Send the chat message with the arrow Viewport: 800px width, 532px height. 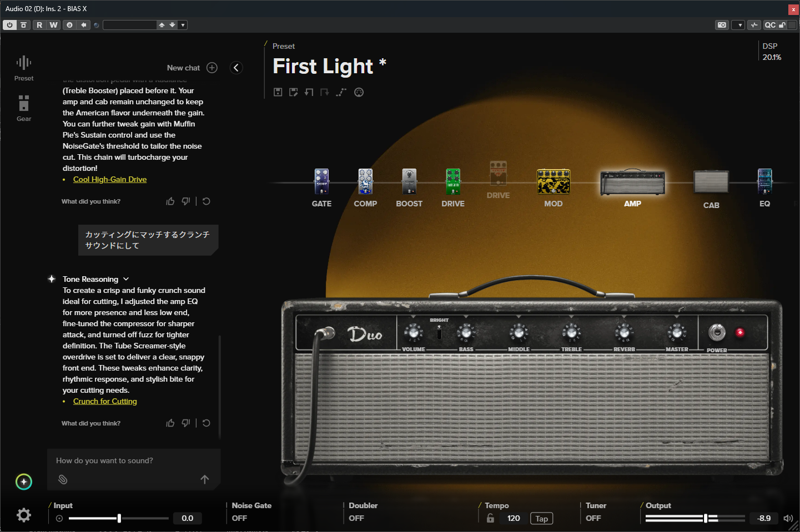click(205, 479)
